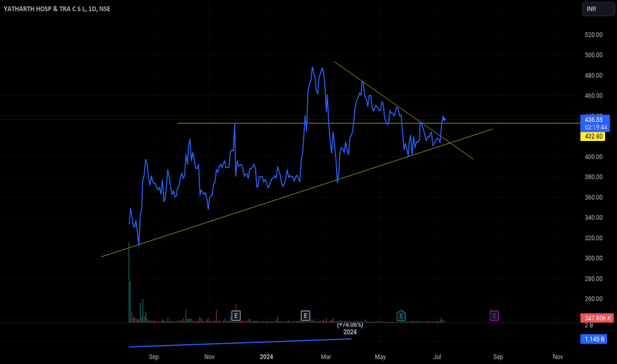Click the bold 2024 time axis label
The image size is (617, 364).
click(x=266, y=357)
